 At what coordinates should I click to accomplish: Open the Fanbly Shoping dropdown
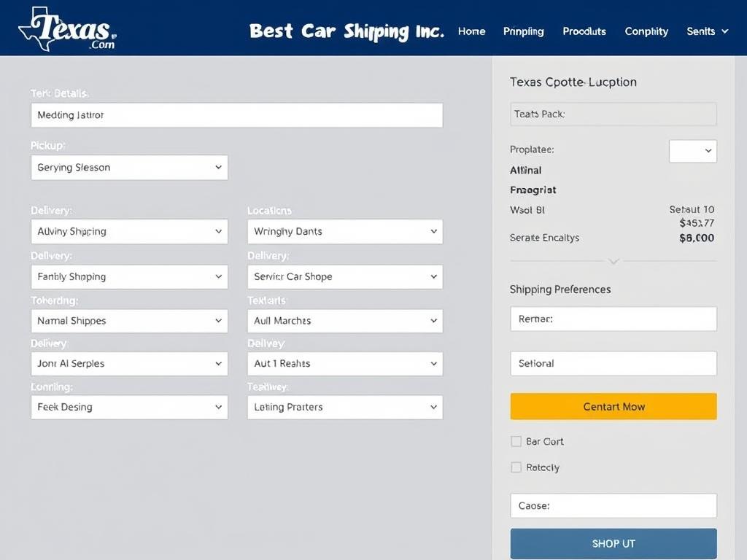129,276
